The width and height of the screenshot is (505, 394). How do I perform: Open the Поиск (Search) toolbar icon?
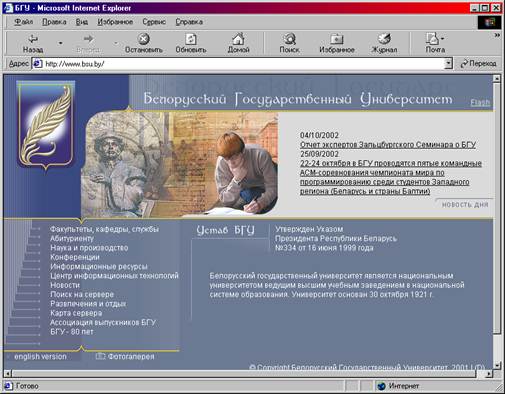289,39
